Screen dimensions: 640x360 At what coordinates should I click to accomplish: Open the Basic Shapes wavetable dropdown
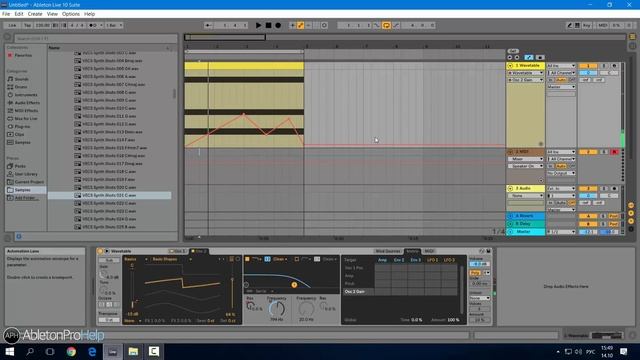pyautogui.click(x=171, y=259)
